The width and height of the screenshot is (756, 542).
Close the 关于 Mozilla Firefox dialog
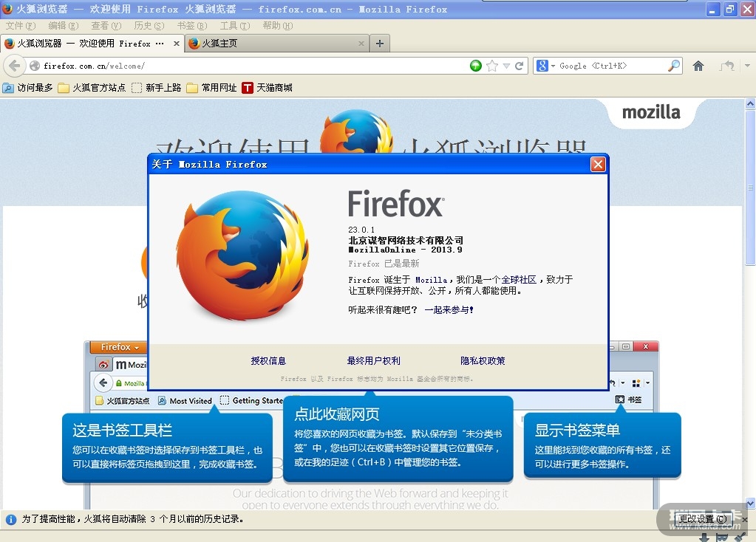point(598,164)
